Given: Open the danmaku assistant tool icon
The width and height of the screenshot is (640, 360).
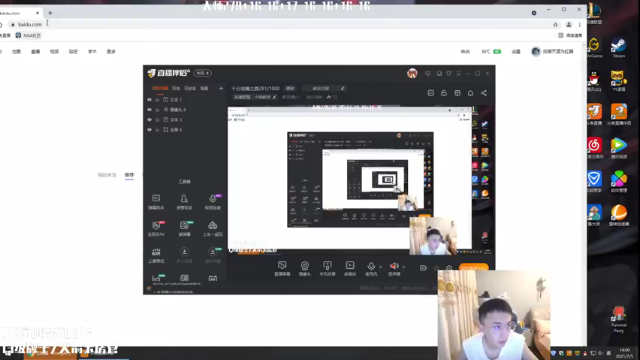Looking at the screenshot, I should (x=156, y=202).
